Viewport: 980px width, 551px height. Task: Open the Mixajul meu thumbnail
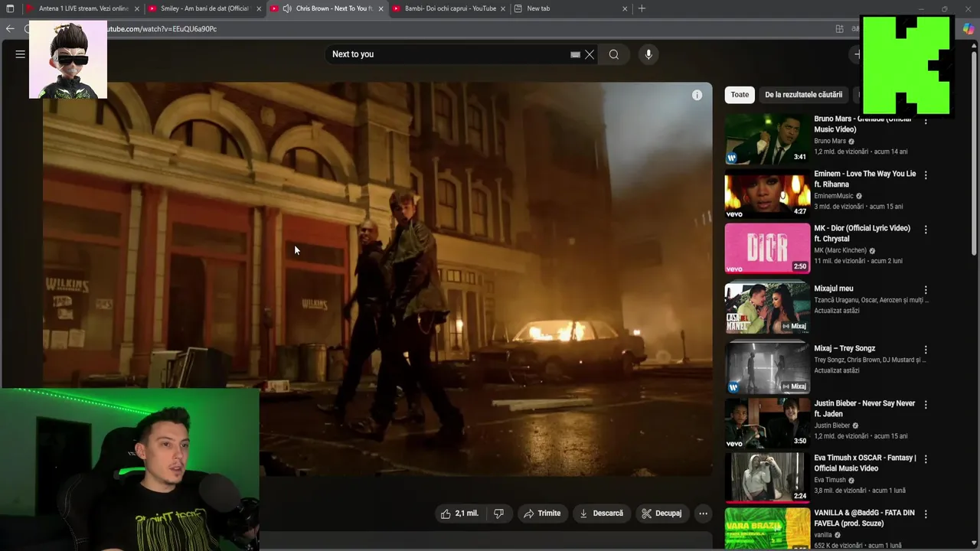point(767,308)
